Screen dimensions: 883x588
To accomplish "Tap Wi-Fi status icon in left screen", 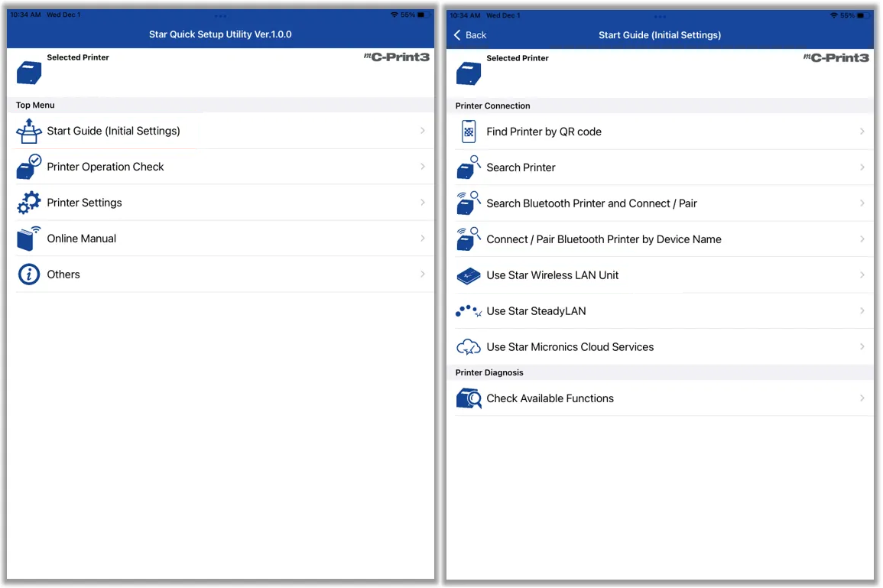I will tap(394, 15).
